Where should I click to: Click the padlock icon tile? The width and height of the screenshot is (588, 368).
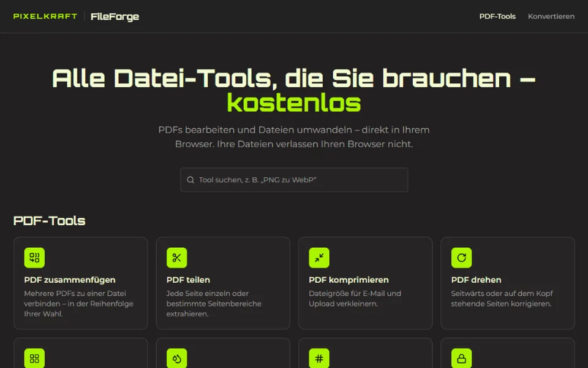click(x=462, y=358)
